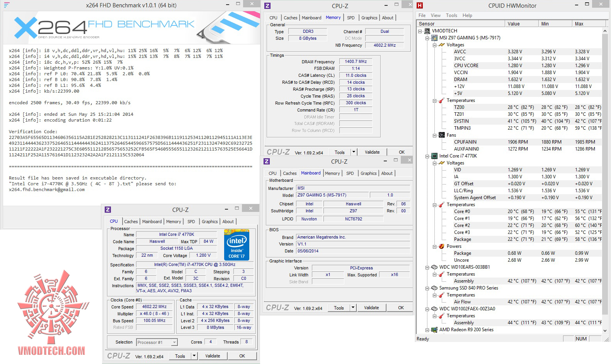Click the HWMonitor vertical scrollbar down arrow
Viewport: 611px width, 364px height.
click(605, 330)
